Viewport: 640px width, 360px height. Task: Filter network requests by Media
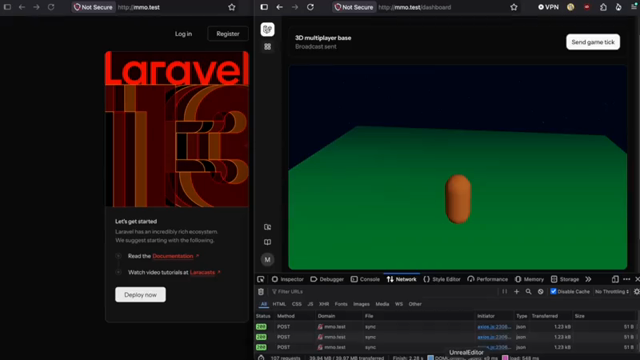pos(382,304)
